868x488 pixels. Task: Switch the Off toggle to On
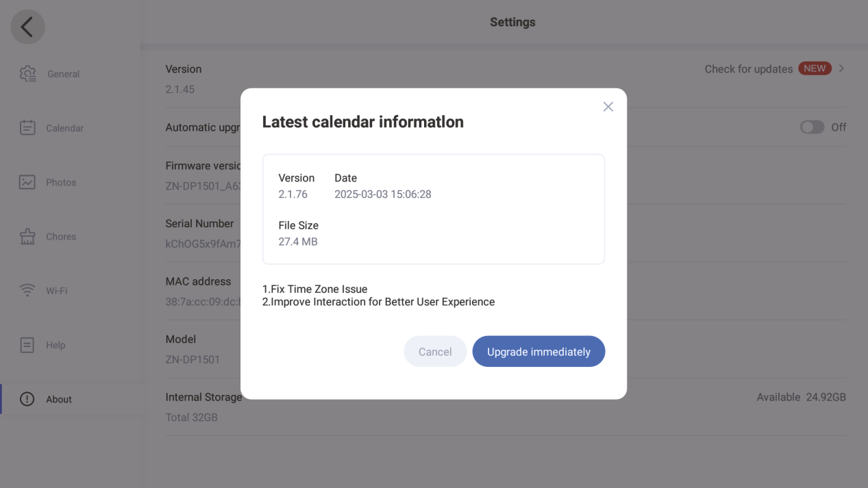pyautogui.click(x=812, y=127)
